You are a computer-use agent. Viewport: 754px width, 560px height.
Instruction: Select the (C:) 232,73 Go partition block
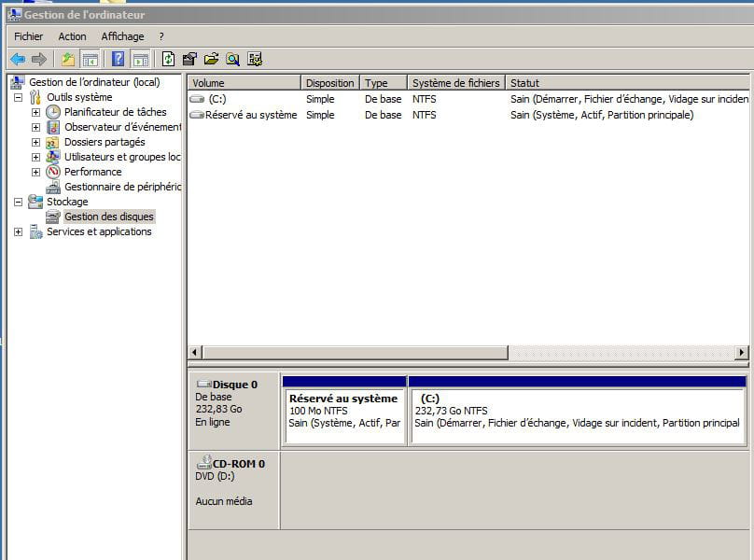(578, 412)
